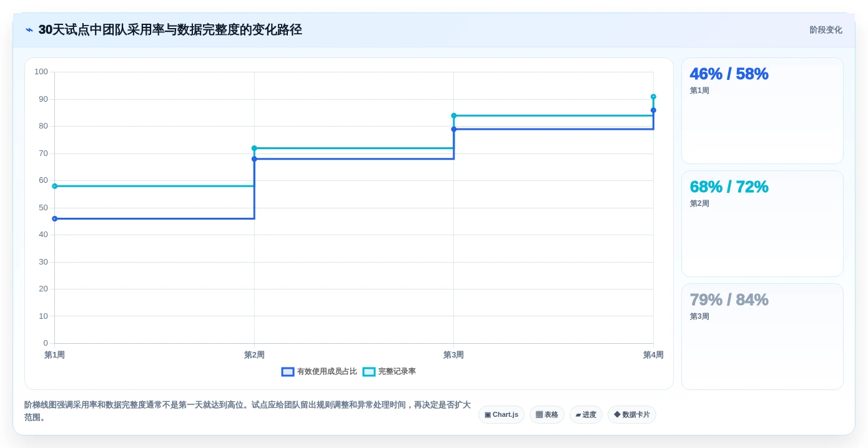The width and height of the screenshot is (868, 448).
Task: Click the chart title 30天试点中团队采用率
Action: 170,30
